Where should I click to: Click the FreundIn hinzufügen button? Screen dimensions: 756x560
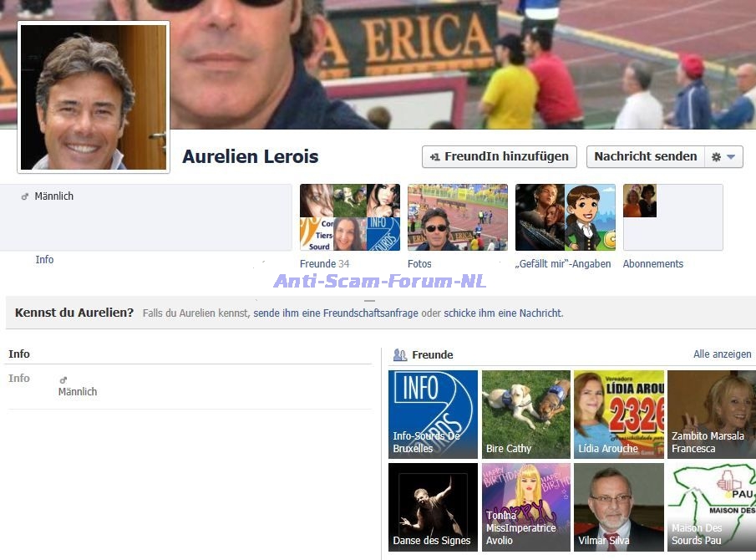[499, 156]
